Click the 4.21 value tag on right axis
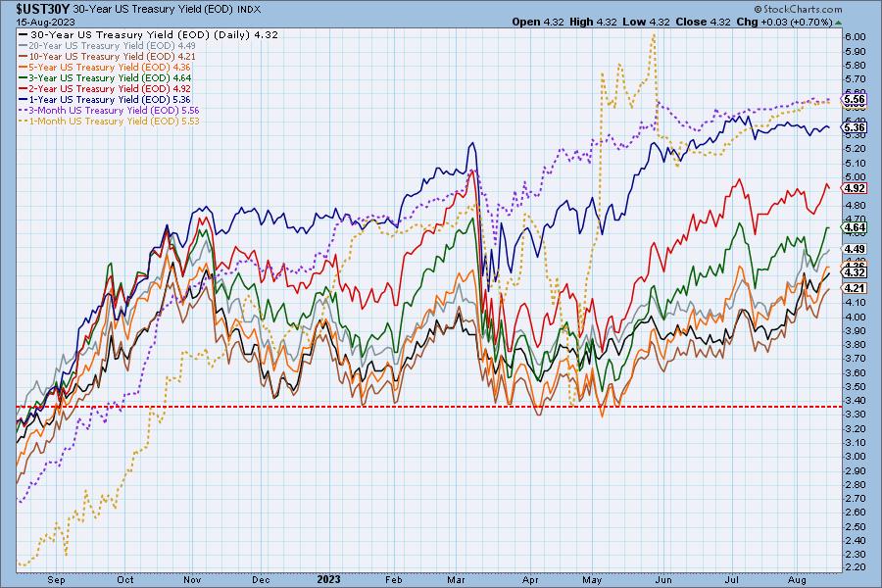The height and width of the screenshot is (588, 882). coord(855,288)
